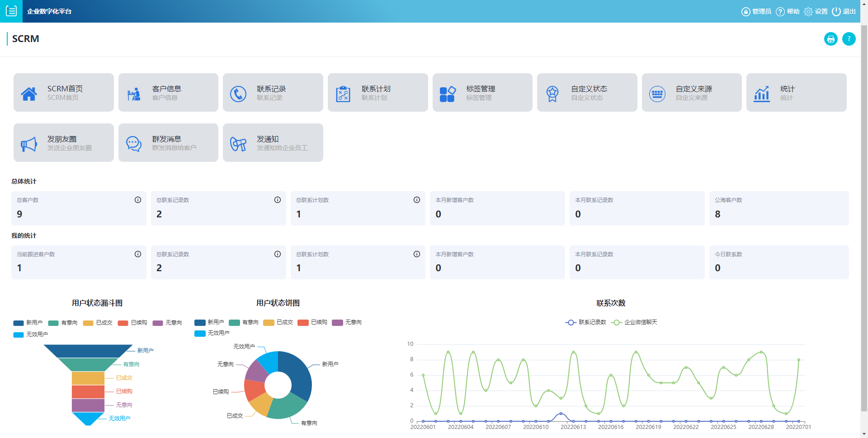This screenshot has height=438, width=868.
Task: Toggle 无意向 legend in pie chart
Action: point(347,322)
